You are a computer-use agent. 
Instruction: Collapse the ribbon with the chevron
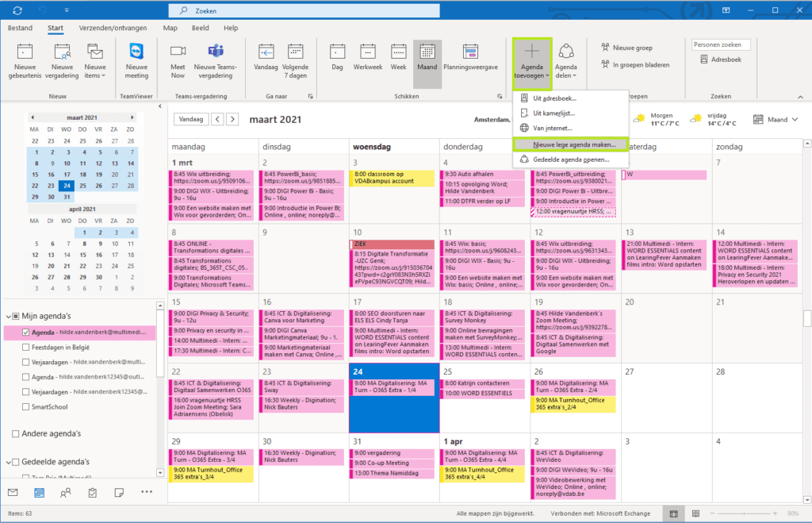pyautogui.click(x=801, y=97)
